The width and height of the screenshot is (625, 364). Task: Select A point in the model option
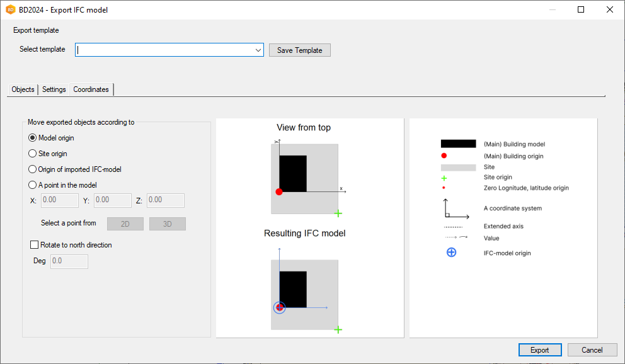[x=33, y=185]
